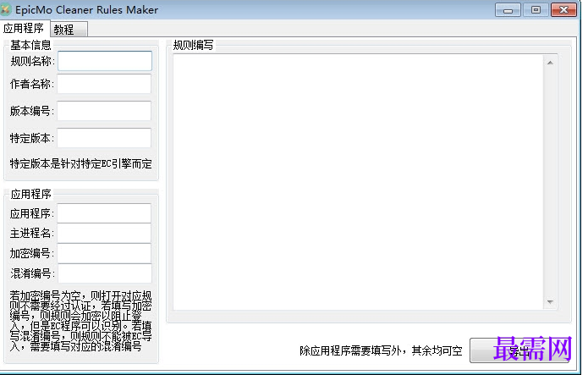Screen dimensions: 588x375
Task: Click the EpicMo app icon in title bar
Action: pyautogui.click(x=7, y=10)
